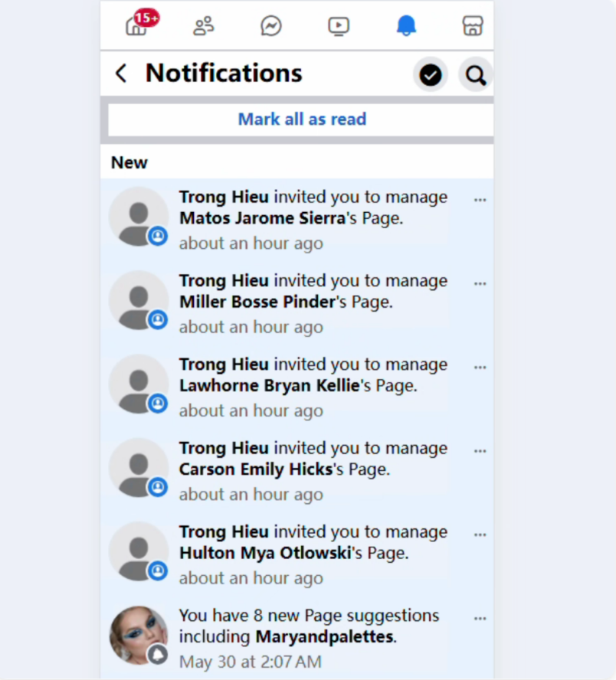Open the Marketplace icon
Viewport: 616px width, 680px height.
[x=473, y=27]
